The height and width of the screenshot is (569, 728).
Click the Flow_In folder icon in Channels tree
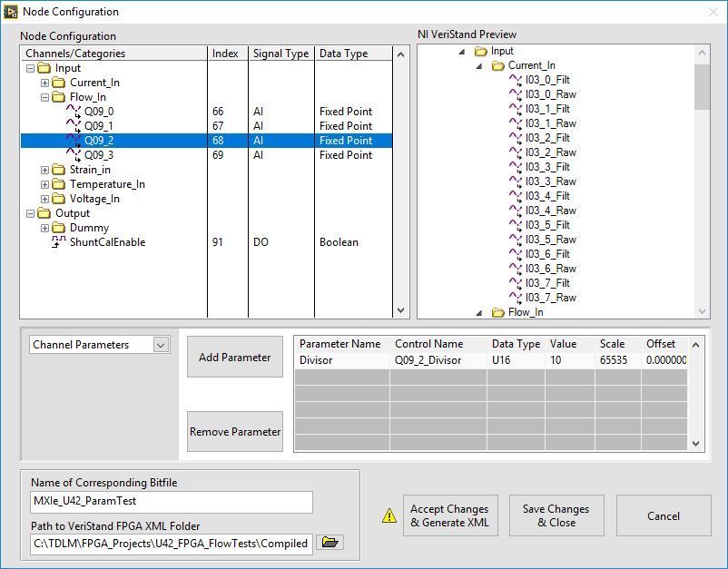[x=58, y=97]
